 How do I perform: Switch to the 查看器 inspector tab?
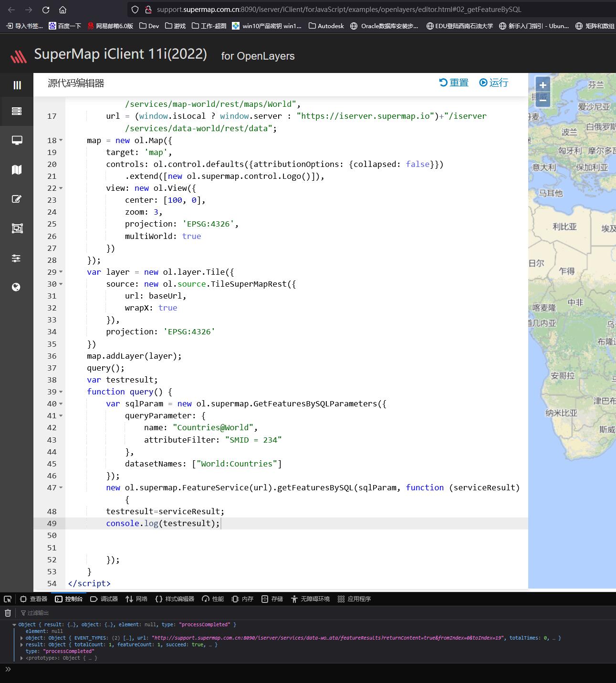[34, 599]
